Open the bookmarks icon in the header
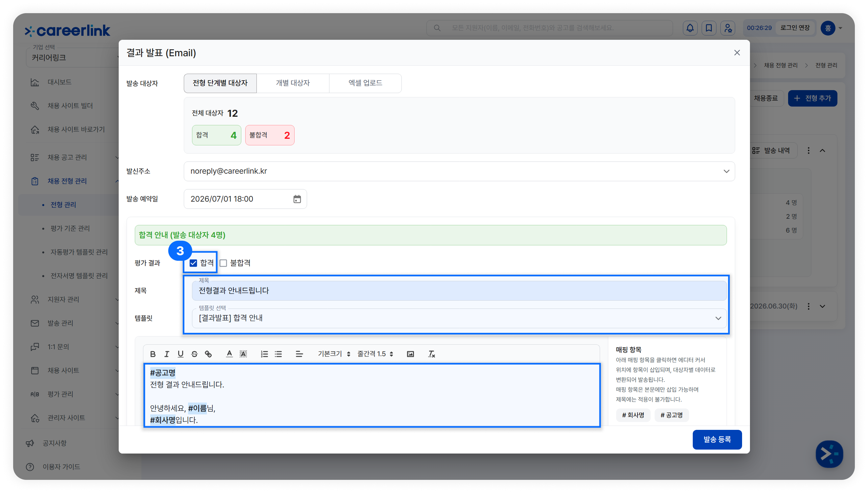The height and width of the screenshot is (493, 868). (x=709, y=28)
